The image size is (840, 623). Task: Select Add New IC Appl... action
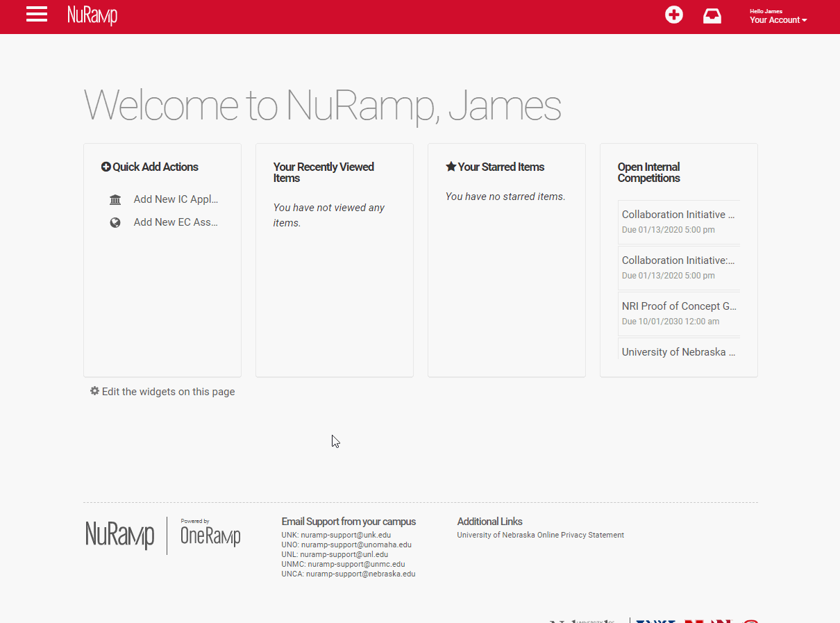click(176, 199)
